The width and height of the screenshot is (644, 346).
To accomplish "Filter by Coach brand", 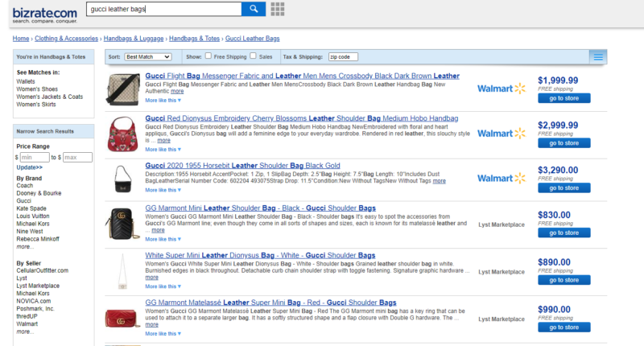I will pyautogui.click(x=25, y=186).
